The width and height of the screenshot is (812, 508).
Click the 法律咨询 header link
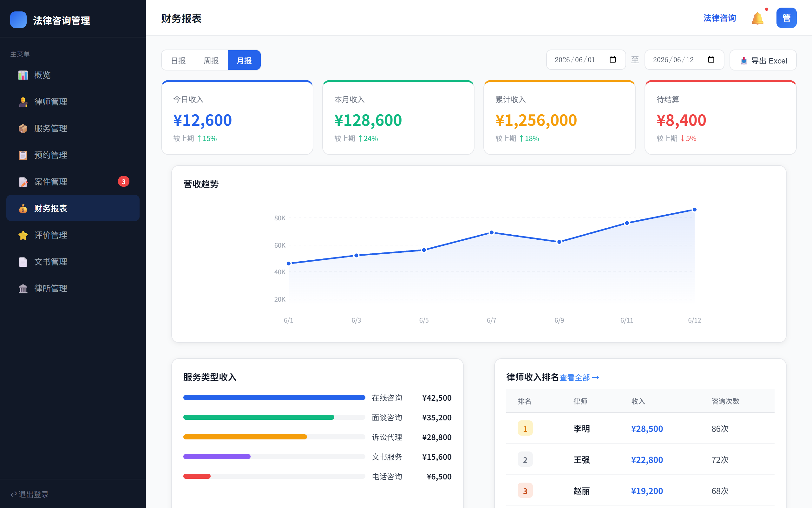(x=719, y=18)
